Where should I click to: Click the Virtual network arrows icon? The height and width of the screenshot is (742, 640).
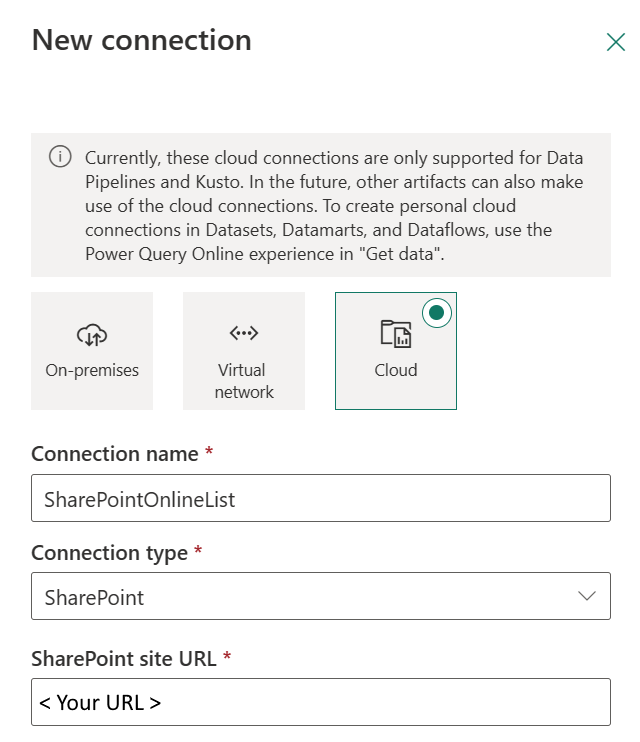click(244, 333)
